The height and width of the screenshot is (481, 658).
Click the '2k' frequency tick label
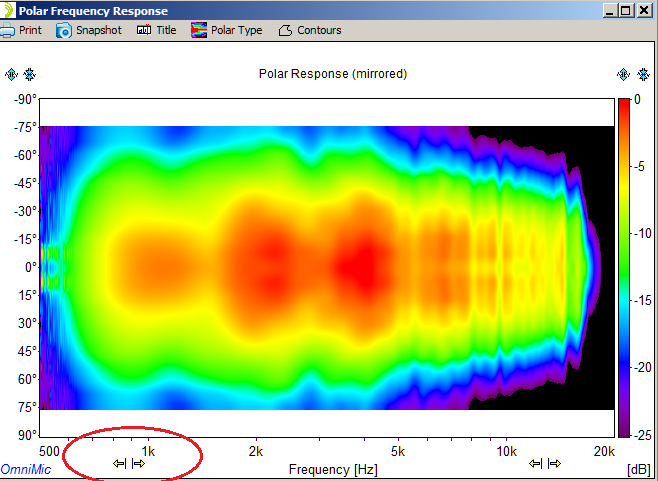tap(256, 452)
